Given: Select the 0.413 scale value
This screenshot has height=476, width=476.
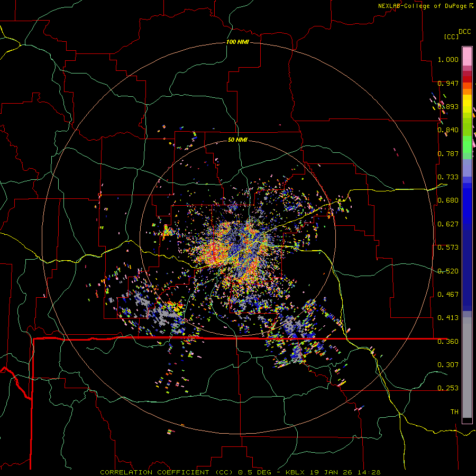Looking at the screenshot, I should [448, 318].
